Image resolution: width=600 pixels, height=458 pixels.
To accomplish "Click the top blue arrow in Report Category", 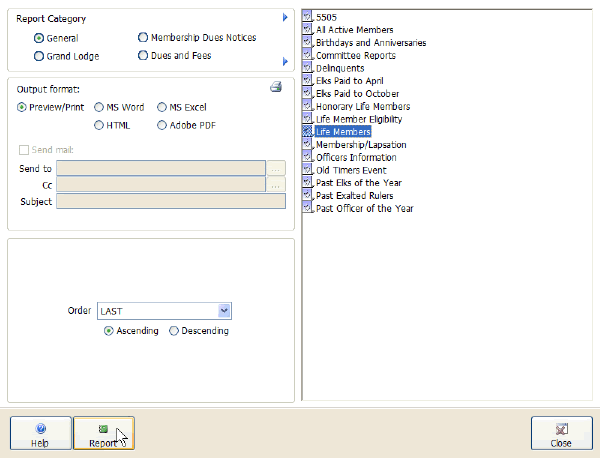I will [285, 18].
